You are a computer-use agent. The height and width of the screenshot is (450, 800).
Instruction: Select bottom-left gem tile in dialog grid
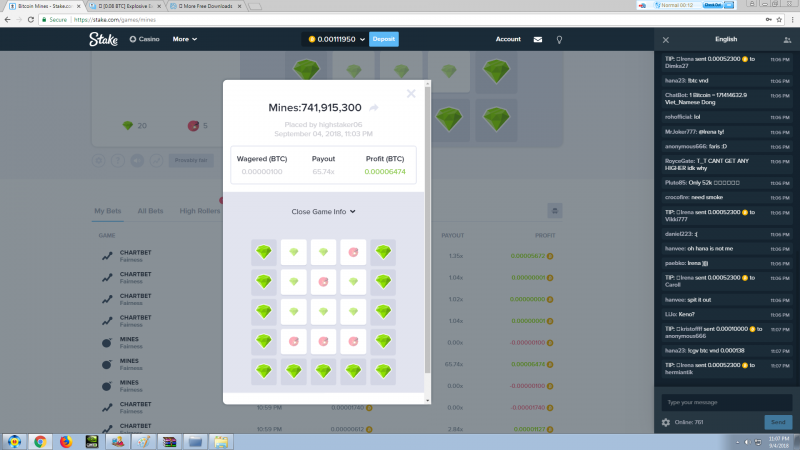[264, 371]
